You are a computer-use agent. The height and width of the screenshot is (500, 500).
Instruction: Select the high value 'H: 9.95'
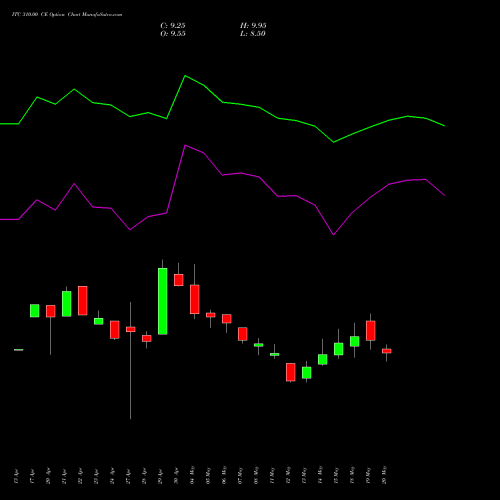(253, 26)
